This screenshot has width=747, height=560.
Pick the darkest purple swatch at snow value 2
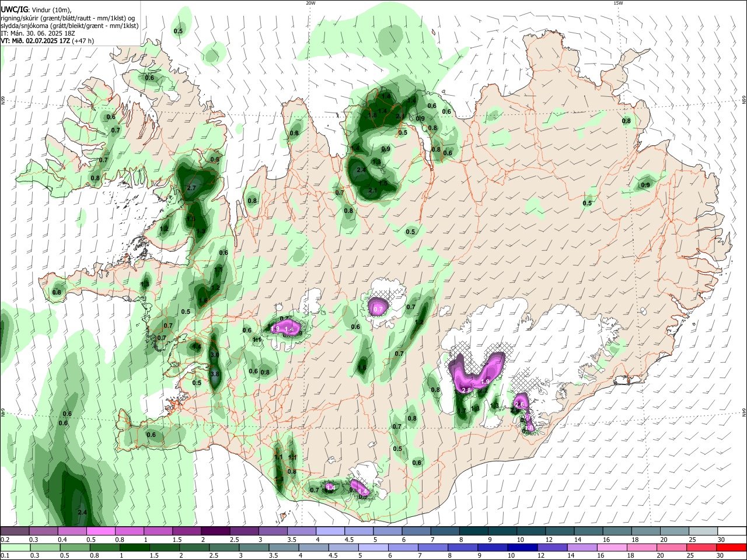coord(215,531)
